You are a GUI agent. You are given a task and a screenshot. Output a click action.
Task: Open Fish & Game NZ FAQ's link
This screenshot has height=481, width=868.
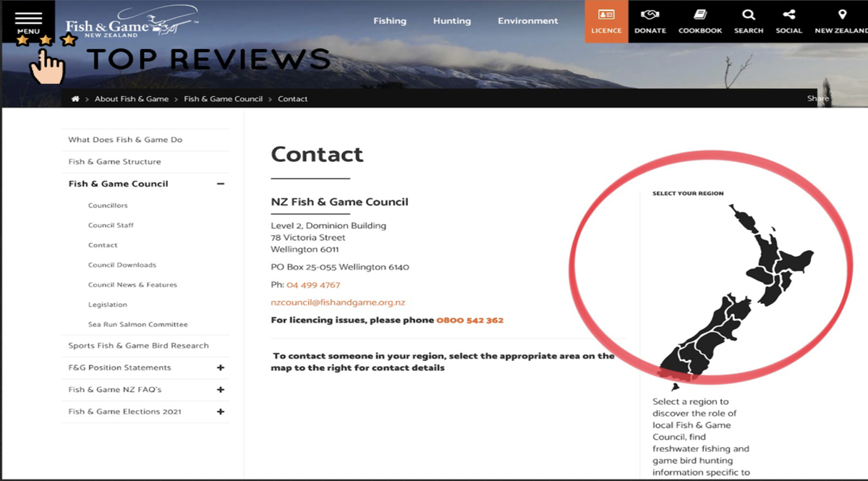coord(114,390)
